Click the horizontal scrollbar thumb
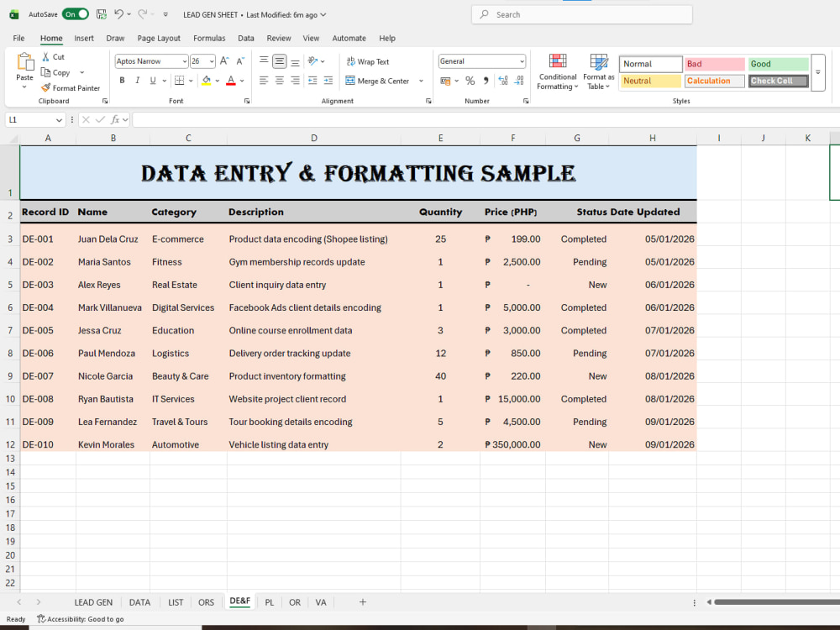Image resolution: width=840 pixels, height=630 pixels. [777, 602]
